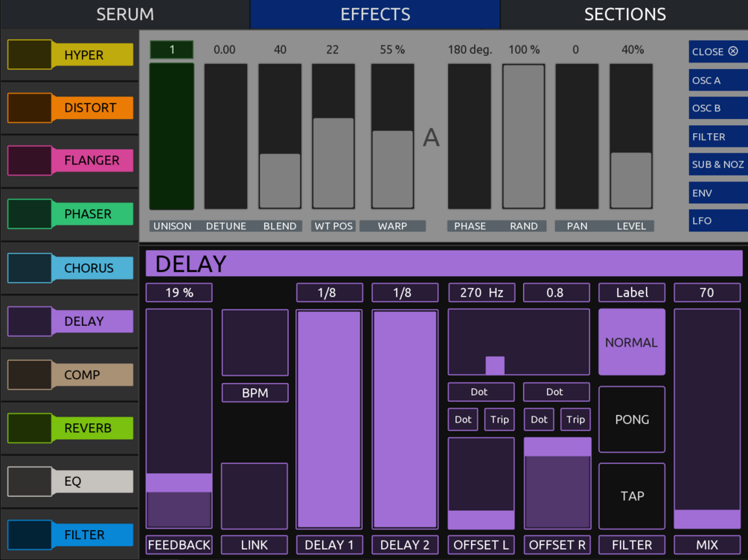Open the OSC B section
Viewport: 748px width, 560px height.
pyautogui.click(x=718, y=108)
